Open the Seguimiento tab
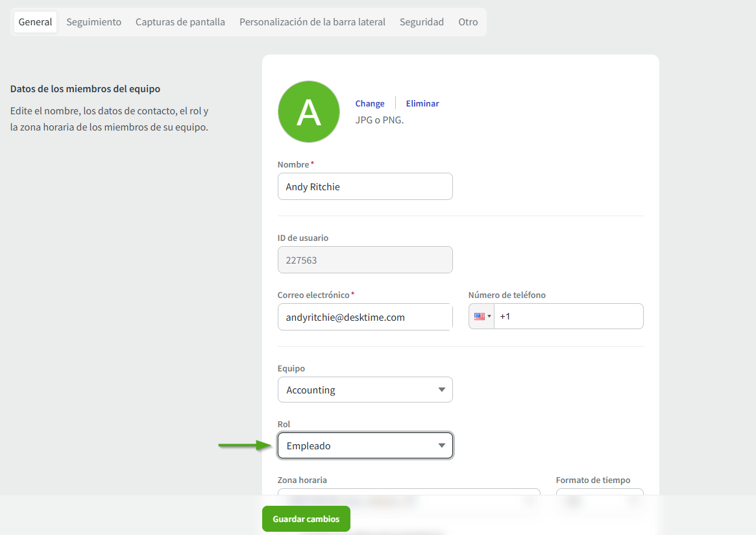The height and width of the screenshot is (535, 756). tap(93, 22)
